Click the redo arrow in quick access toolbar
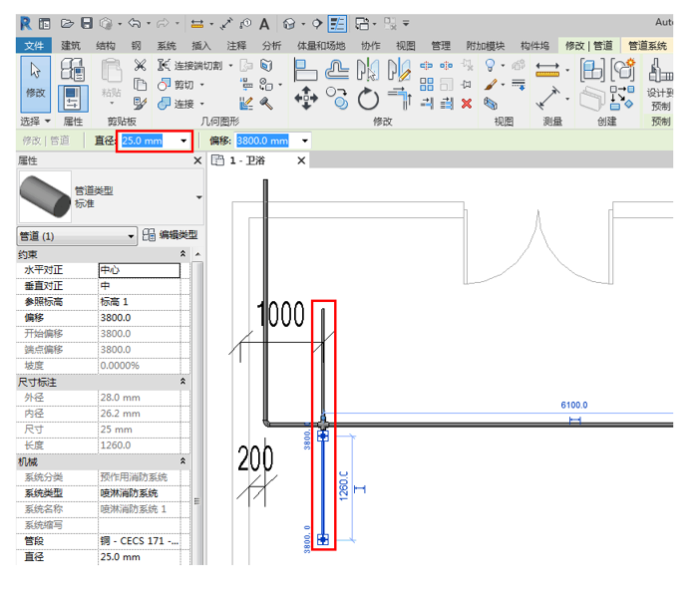Image resolution: width=700 pixels, height=591 pixels. (x=163, y=23)
